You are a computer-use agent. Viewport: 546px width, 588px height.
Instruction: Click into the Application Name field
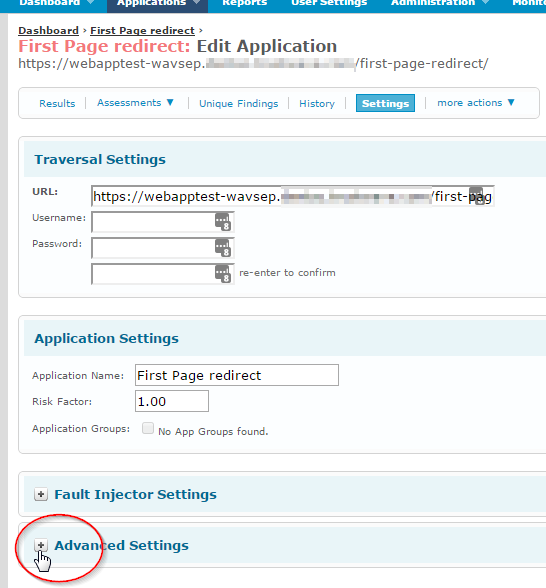click(237, 375)
